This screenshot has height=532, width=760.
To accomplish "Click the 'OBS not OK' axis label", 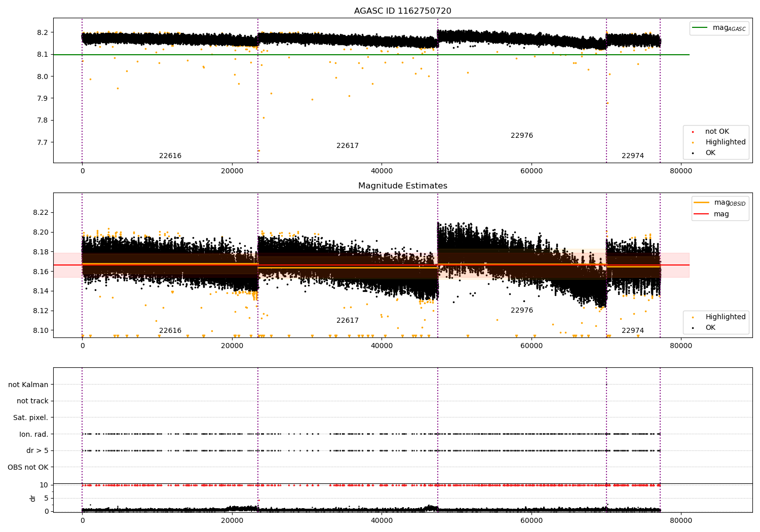I will pyautogui.click(x=28, y=468).
